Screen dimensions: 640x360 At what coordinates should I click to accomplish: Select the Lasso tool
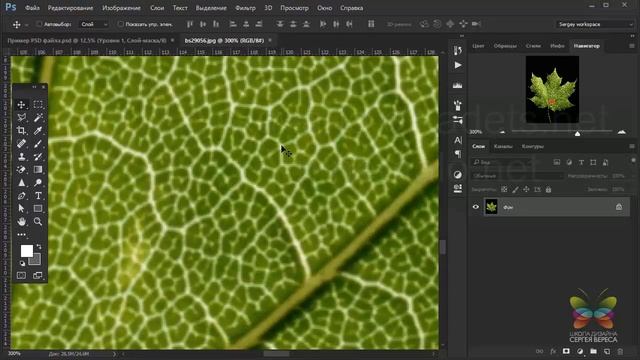21,118
